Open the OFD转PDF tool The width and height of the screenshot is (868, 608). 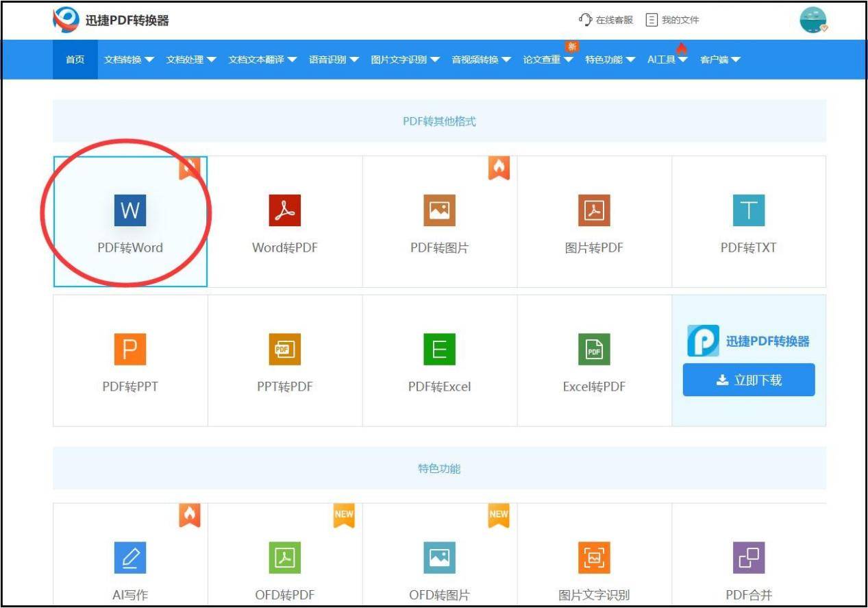284,568
